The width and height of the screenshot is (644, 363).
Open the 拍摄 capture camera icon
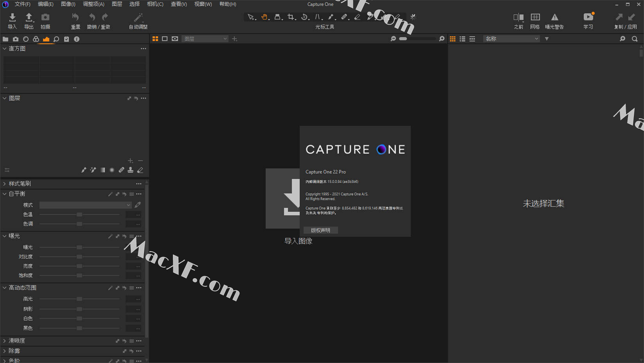(45, 17)
